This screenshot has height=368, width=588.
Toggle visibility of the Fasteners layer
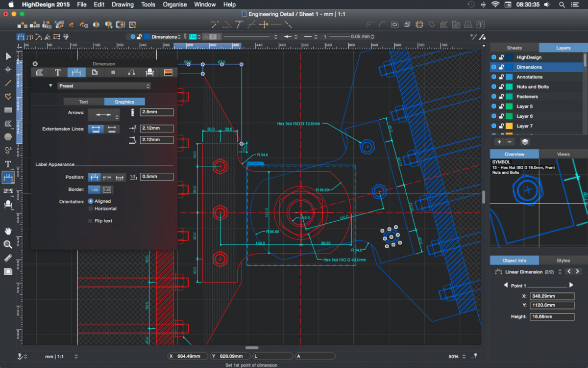click(x=493, y=97)
